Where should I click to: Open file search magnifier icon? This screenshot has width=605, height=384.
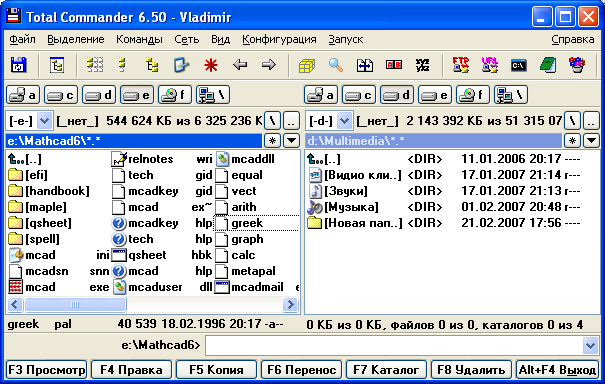click(x=336, y=65)
